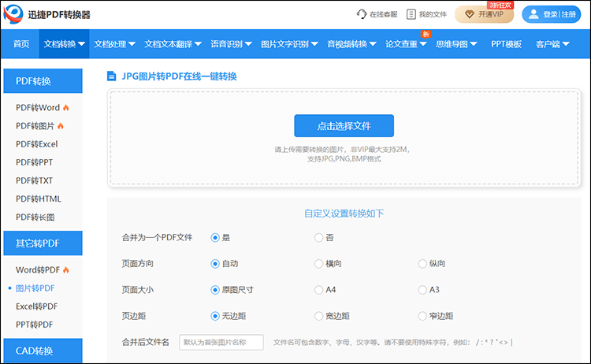
Task: Select 否 for merging into one PDF
Action: [x=318, y=237]
